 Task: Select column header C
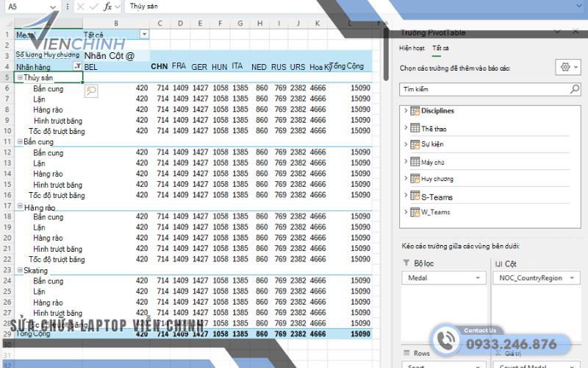[159, 24]
